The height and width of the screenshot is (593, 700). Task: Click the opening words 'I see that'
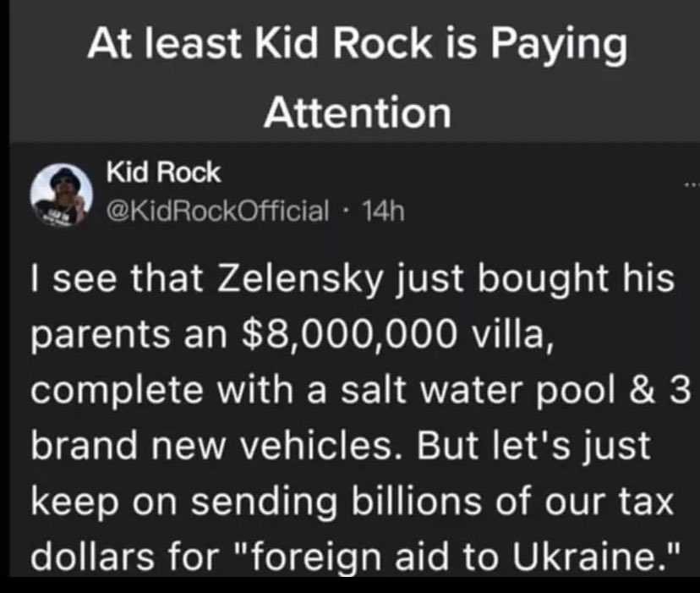[117, 279]
